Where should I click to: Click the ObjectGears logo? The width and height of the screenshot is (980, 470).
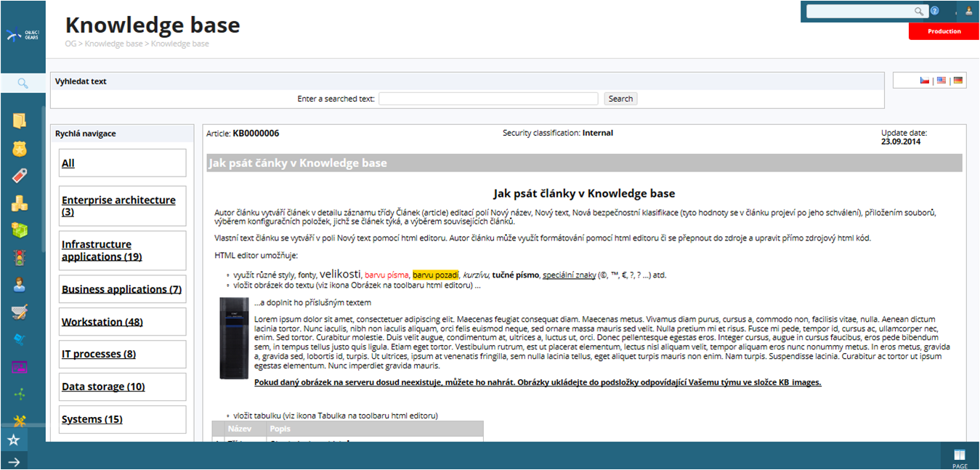[x=23, y=33]
